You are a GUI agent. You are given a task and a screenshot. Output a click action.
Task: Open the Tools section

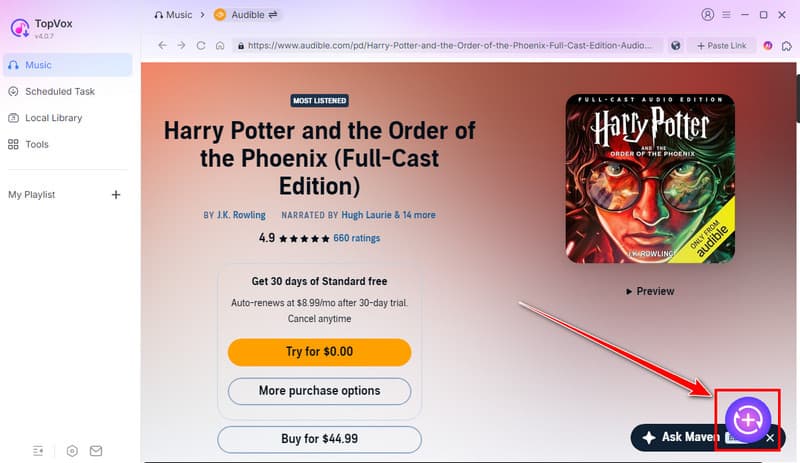(x=37, y=144)
